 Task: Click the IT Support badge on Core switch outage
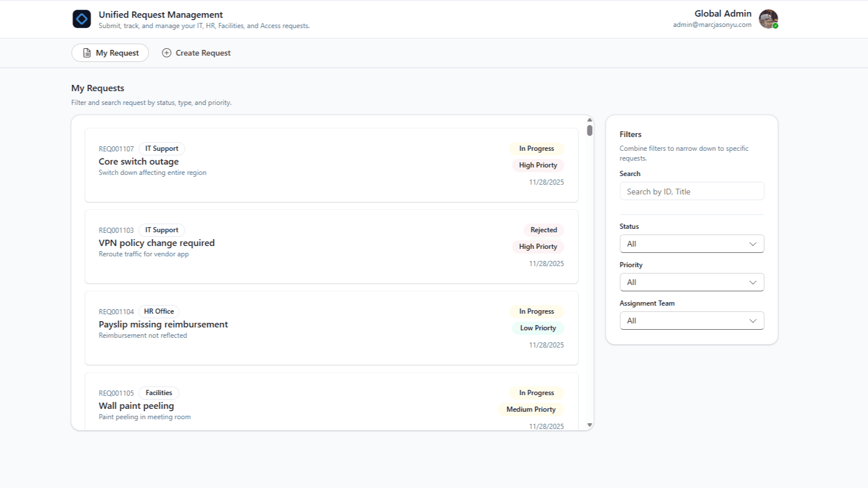(x=161, y=149)
